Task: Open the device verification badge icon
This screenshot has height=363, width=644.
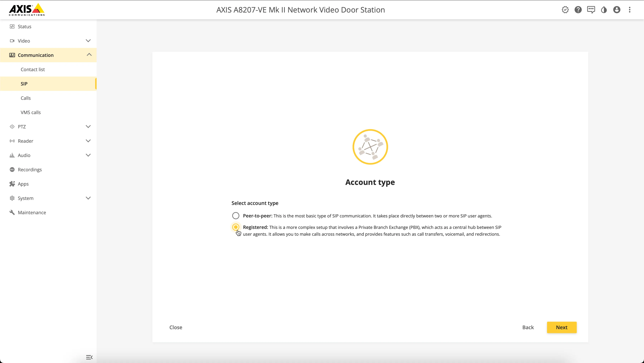Action: 565,10
